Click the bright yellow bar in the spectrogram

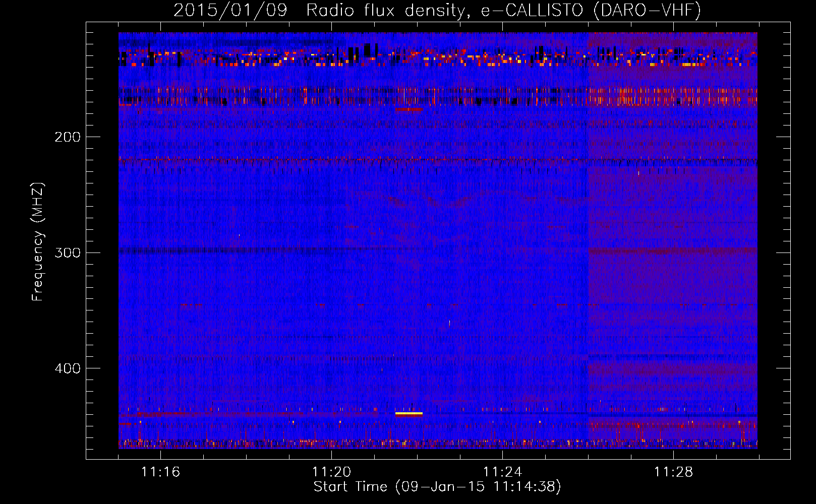pyautogui.click(x=409, y=414)
